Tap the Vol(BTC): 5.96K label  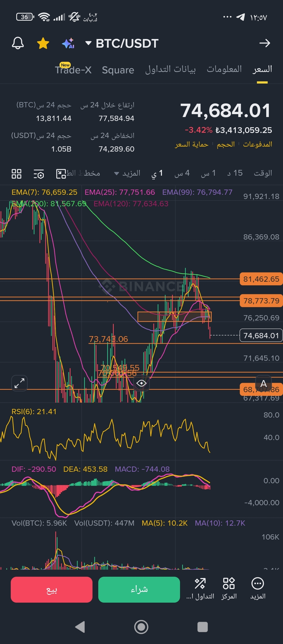[39, 523]
